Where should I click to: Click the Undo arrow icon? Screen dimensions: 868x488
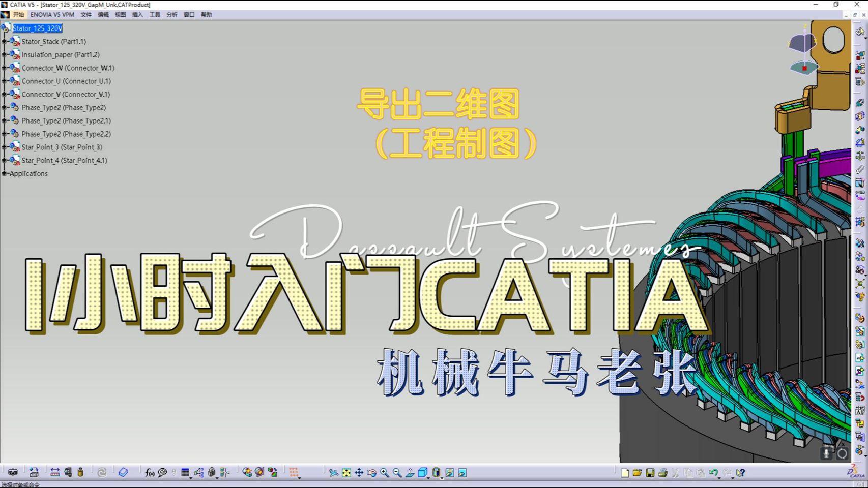tap(713, 472)
